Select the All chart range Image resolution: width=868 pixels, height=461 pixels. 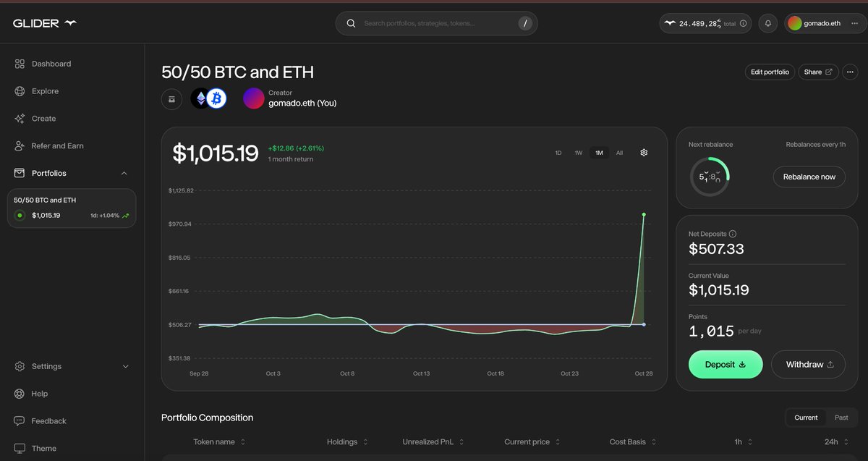point(619,153)
